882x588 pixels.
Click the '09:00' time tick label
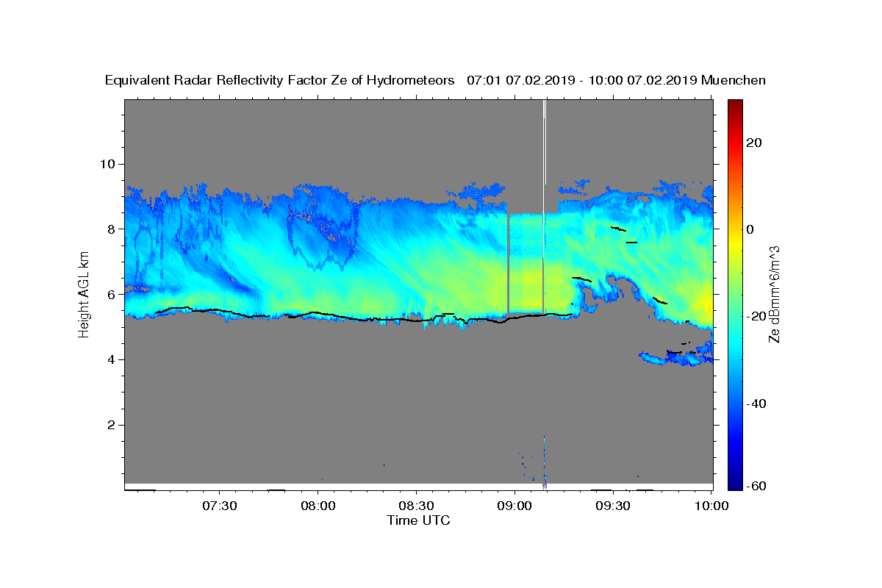(x=515, y=506)
